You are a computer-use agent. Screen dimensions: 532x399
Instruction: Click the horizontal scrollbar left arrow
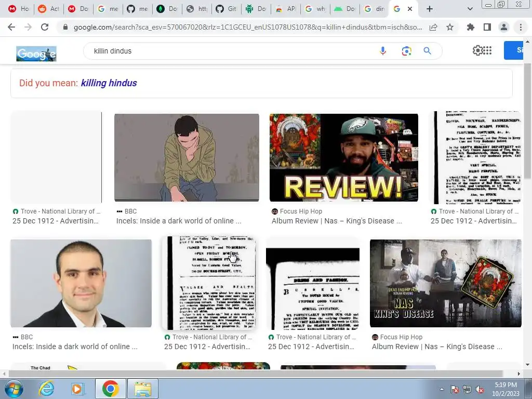(x=4, y=374)
